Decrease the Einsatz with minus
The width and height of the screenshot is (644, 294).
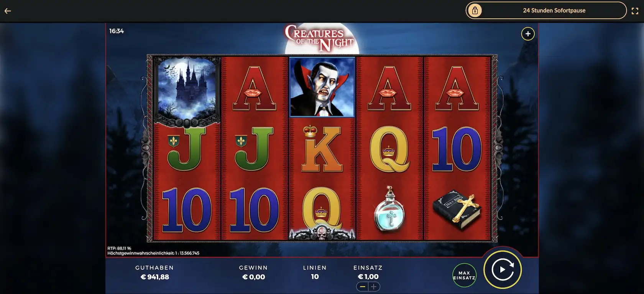(x=362, y=286)
